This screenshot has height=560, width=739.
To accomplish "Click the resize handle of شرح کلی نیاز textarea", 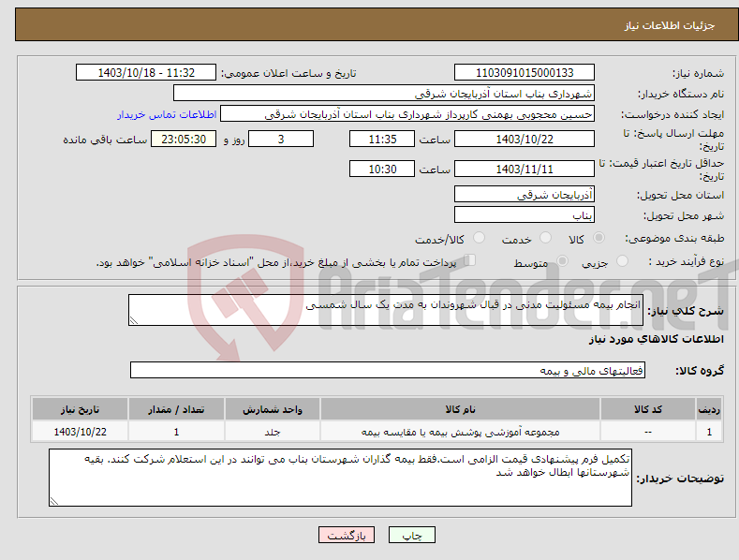I will pyautogui.click(x=134, y=321).
